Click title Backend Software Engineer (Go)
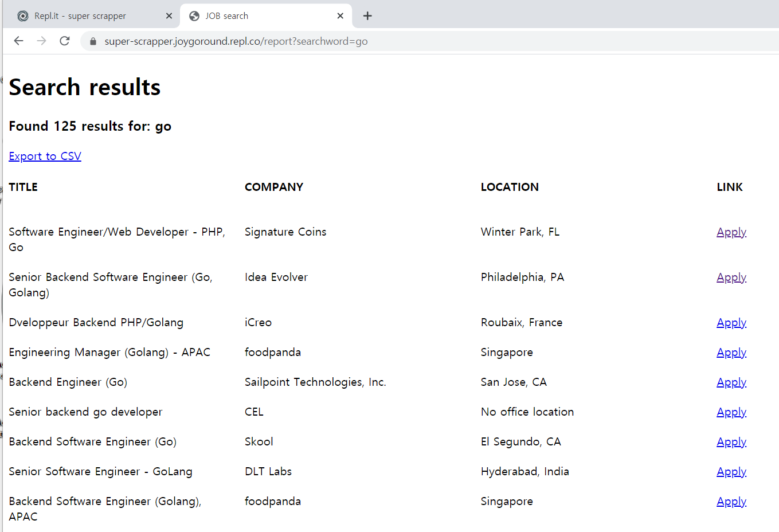779x532 pixels. 93,441
